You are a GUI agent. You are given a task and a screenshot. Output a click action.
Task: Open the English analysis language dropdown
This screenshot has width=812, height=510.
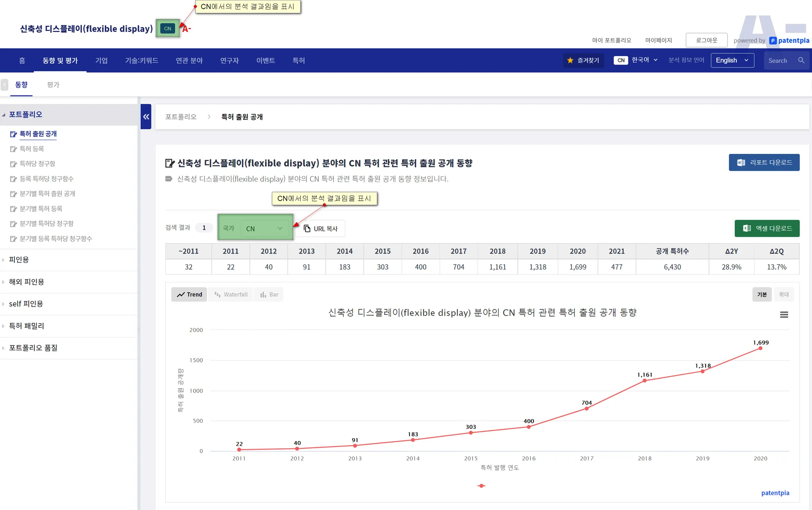click(x=732, y=60)
